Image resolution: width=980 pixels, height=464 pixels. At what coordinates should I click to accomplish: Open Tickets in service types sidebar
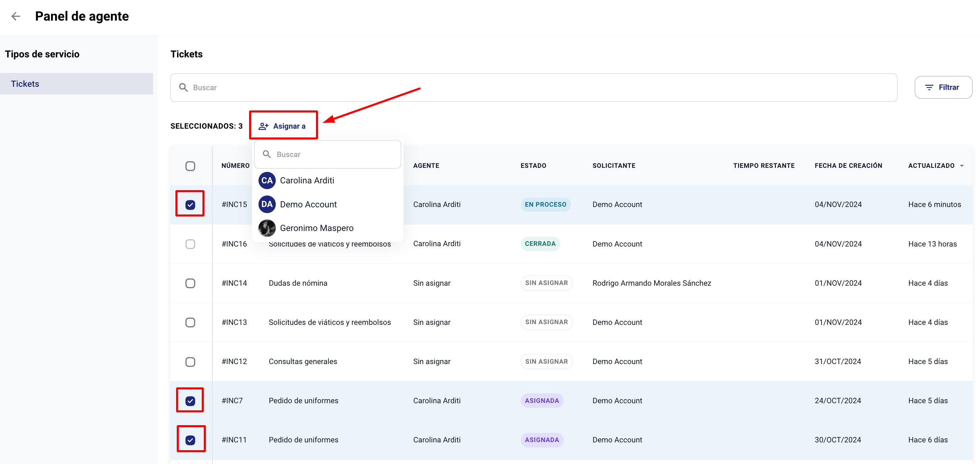click(25, 84)
